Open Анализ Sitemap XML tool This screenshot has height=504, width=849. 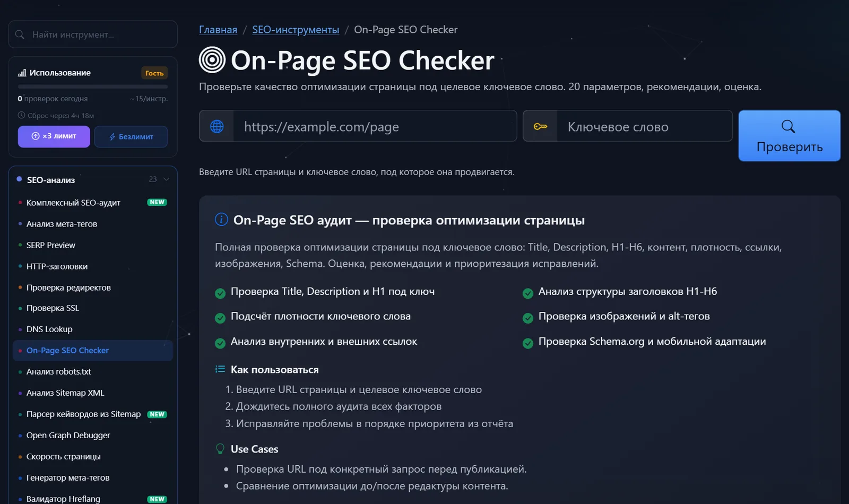point(93,393)
